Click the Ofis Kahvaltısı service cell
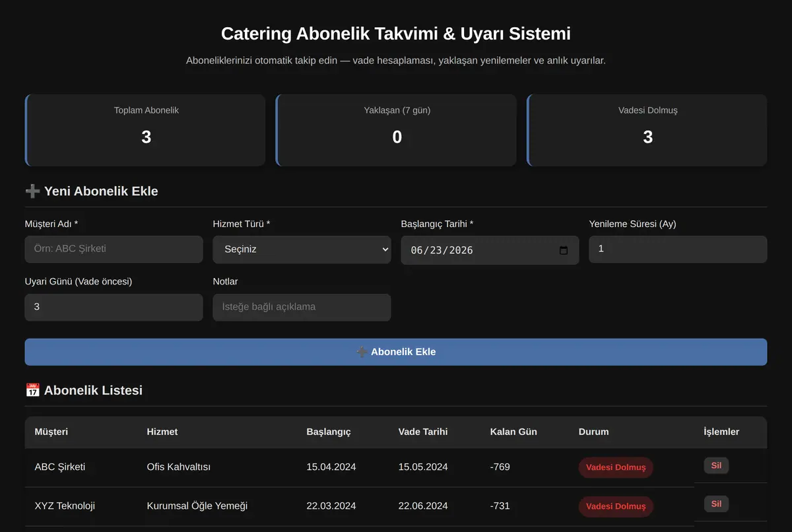Screen dimensions: 792x532 coord(179,467)
